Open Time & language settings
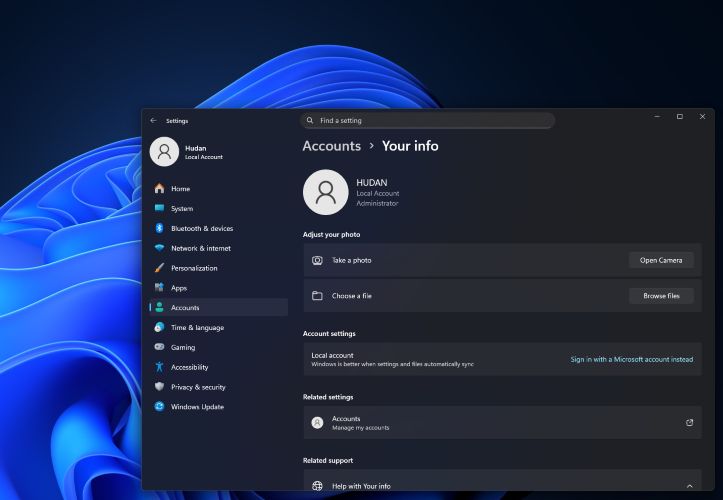The height and width of the screenshot is (500, 723). pos(197,328)
